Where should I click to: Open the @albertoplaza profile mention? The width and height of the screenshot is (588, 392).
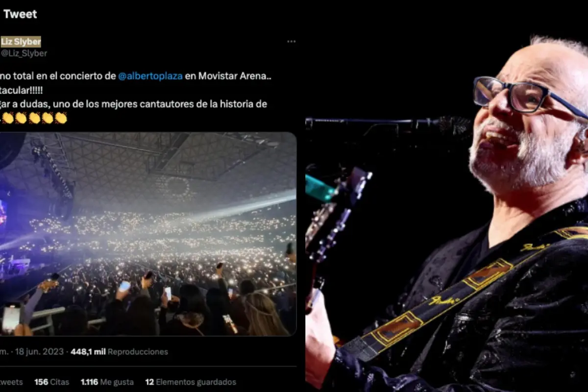151,76
